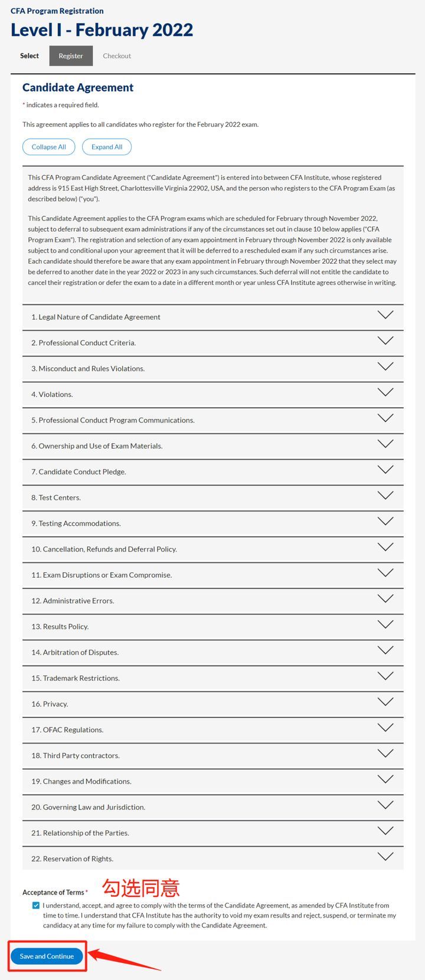Go to the Select step tab
The width and height of the screenshot is (425, 980).
[30, 56]
